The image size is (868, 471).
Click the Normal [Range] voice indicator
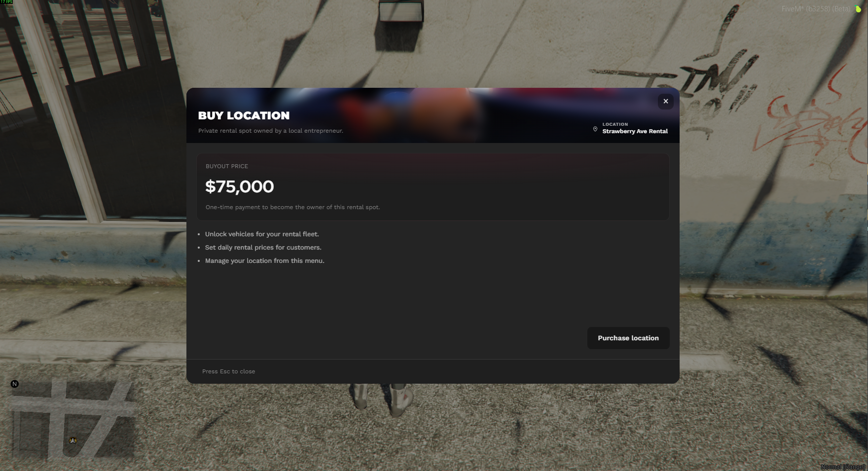coord(843,467)
